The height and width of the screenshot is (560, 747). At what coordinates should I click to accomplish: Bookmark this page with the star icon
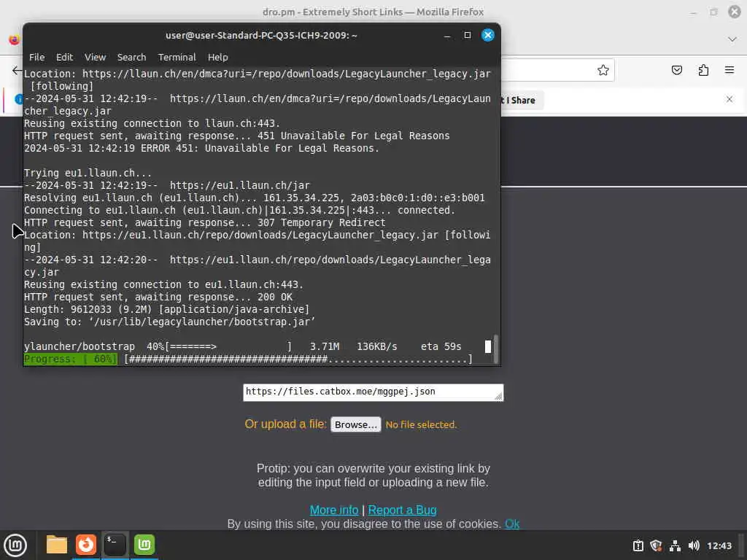click(603, 71)
